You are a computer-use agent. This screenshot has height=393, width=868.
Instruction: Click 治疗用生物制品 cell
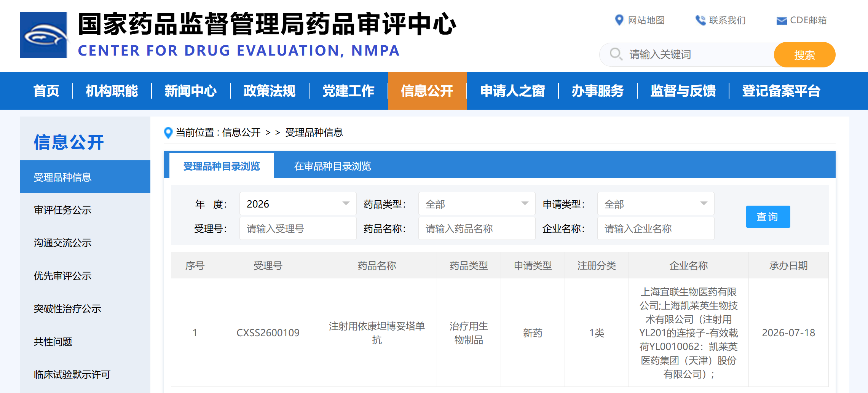tap(469, 333)
